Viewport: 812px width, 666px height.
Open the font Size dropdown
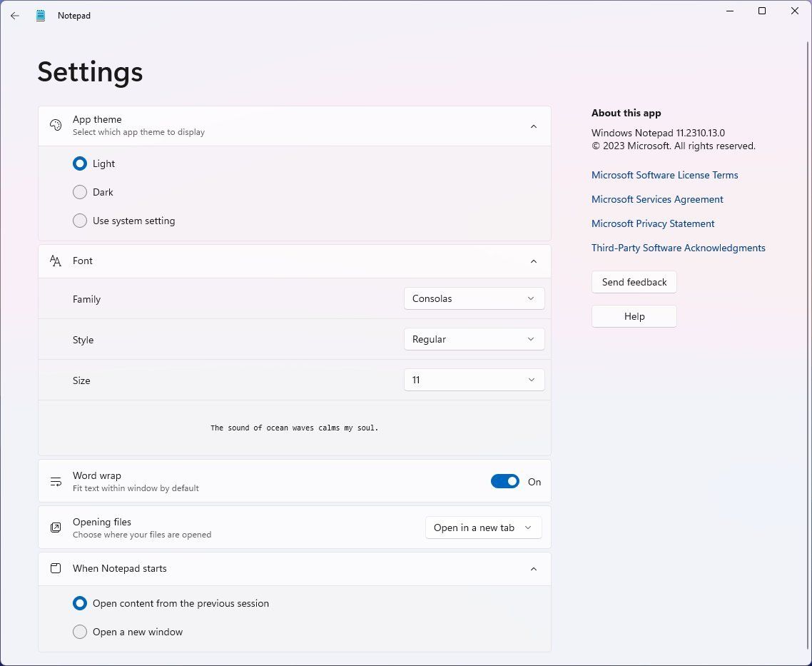click(x=474, y=380)
